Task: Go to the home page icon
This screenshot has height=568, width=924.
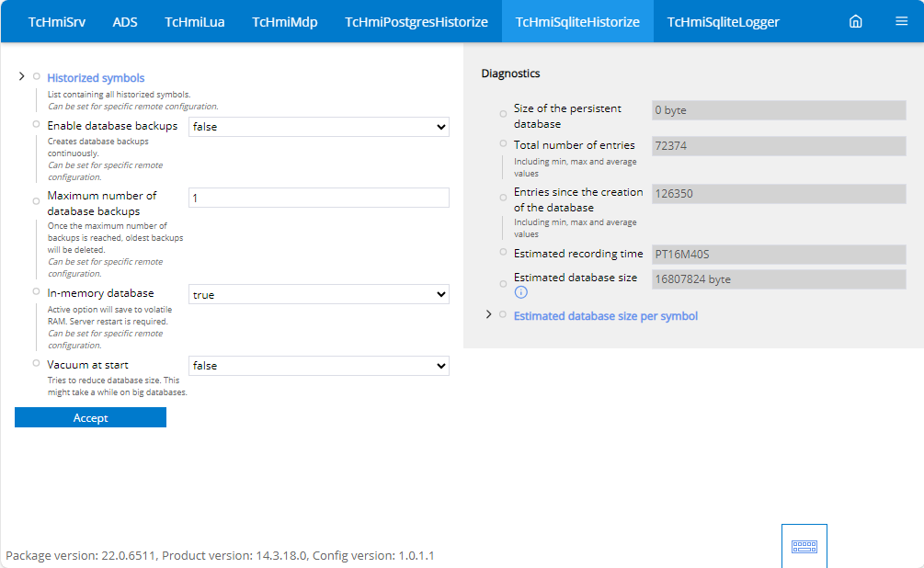Action: pyautogui.click(x=855, y=22)
